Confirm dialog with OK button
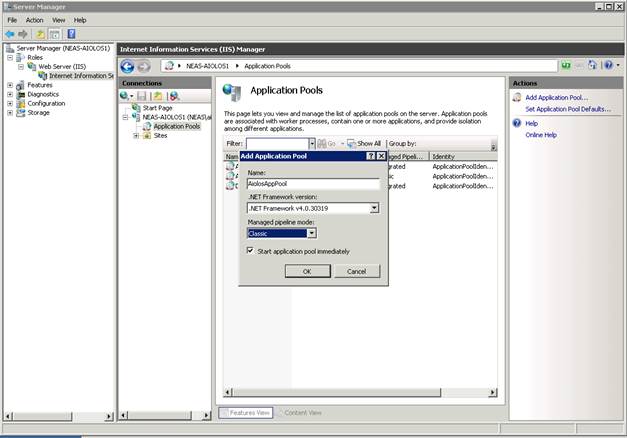The image size is (627, 438). point(308,271)
